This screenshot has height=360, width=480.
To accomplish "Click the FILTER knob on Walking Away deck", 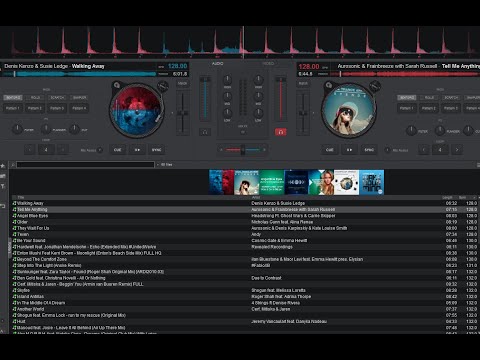I will (x=17, y=129).
